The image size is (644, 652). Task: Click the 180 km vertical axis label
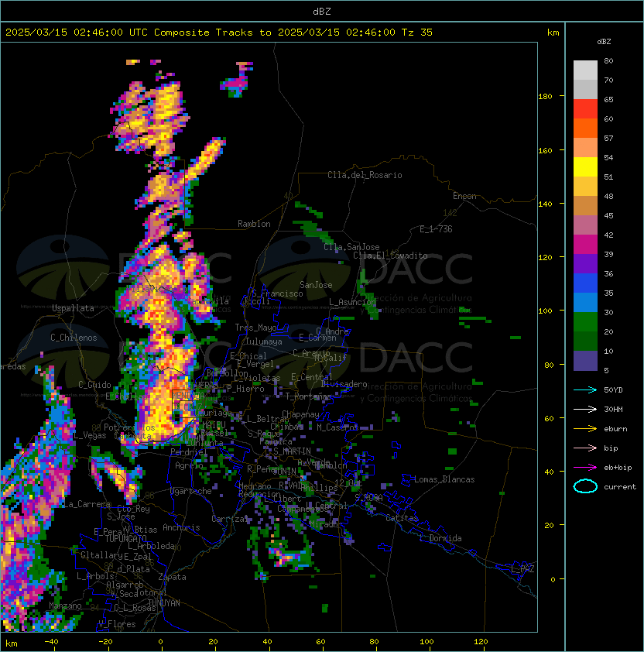[x=545, y=97]
